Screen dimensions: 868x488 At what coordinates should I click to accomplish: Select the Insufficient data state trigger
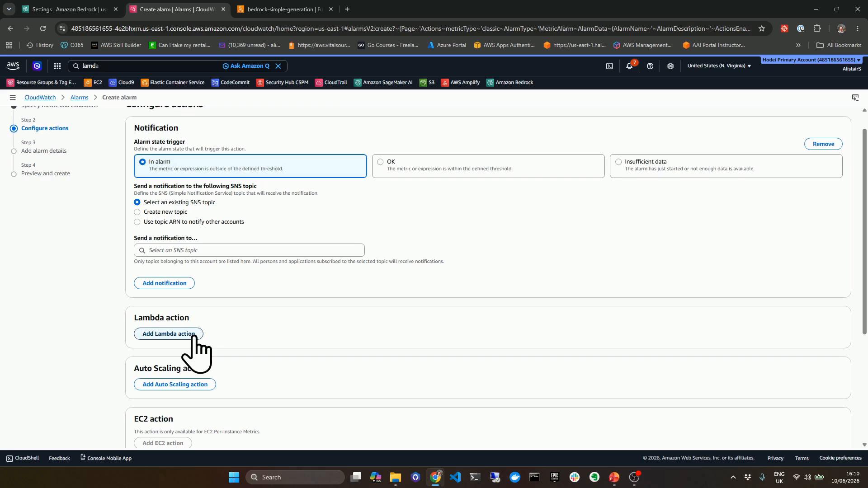click(x=726, y=166)
